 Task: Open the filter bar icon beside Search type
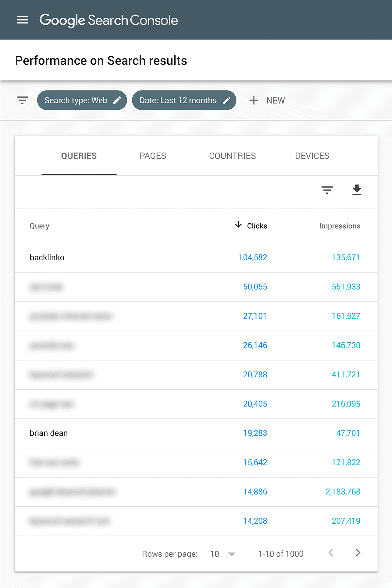coord(22,100)
